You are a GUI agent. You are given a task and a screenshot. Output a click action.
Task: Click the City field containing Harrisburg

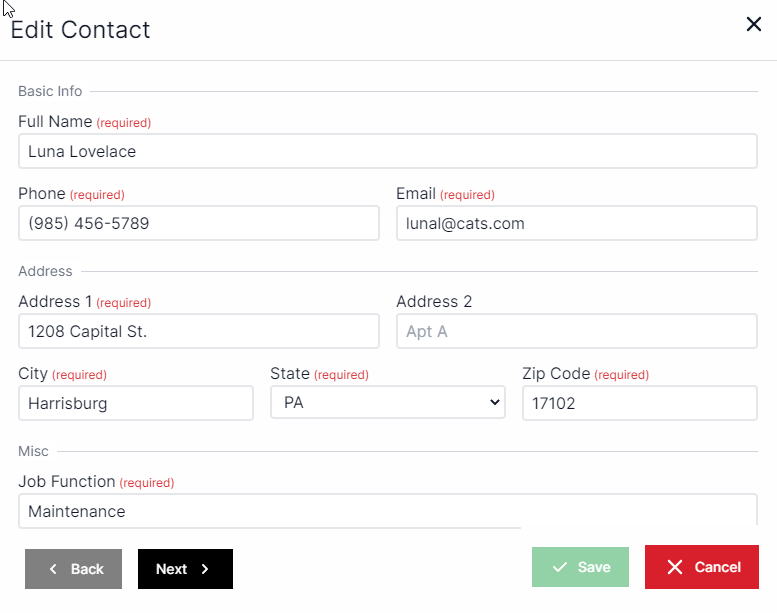[135, 403]
